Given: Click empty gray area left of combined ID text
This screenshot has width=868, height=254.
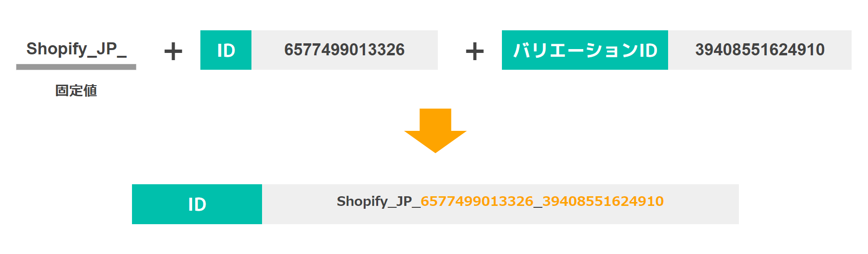Looking at the screenshot, I should pos(299,204).
